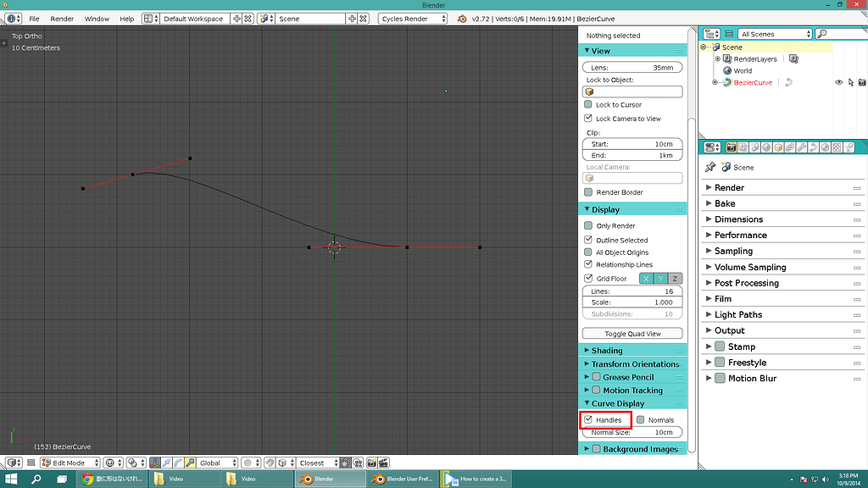Collapse 3D view header menus icon
Image resolution: width=868 pixels, height=488 pixels.
point(31,463)
